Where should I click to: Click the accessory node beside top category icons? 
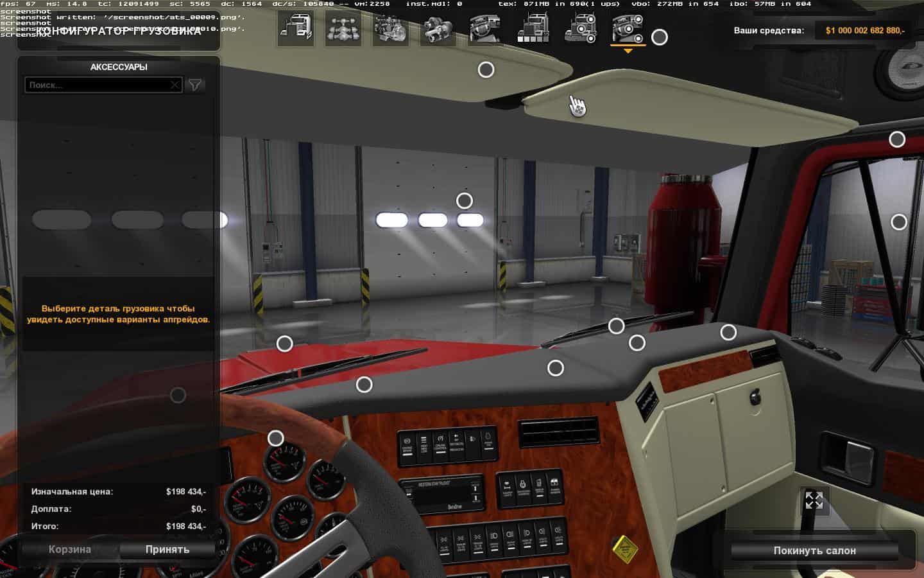click(x=659, y=37)
